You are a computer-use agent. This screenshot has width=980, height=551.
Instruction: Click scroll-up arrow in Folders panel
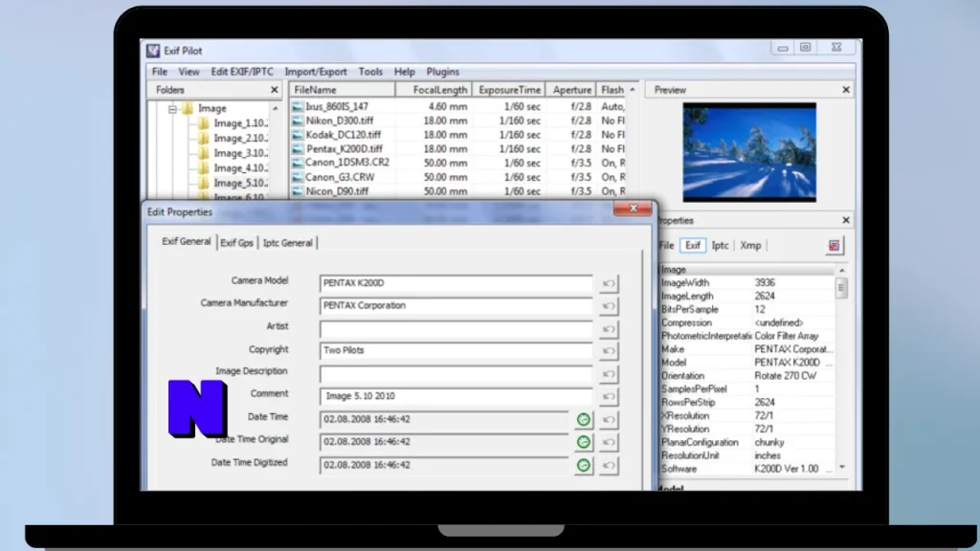pyautogui.click(x=275, y=109)
